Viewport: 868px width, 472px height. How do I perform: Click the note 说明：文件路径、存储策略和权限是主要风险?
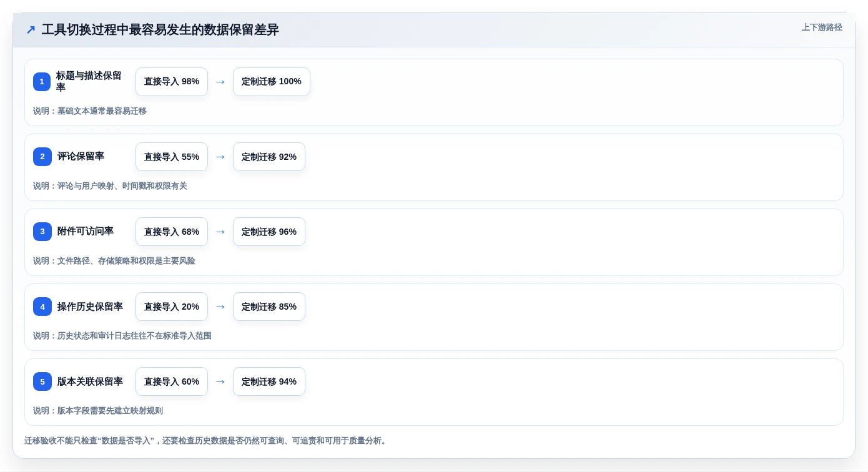pyautogui.click(x=114, y=261)
